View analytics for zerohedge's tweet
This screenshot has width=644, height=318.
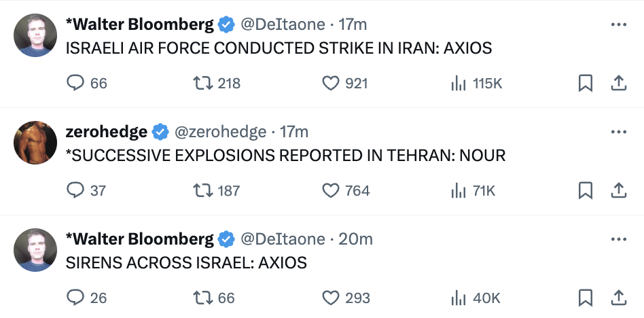pos(458,191)
